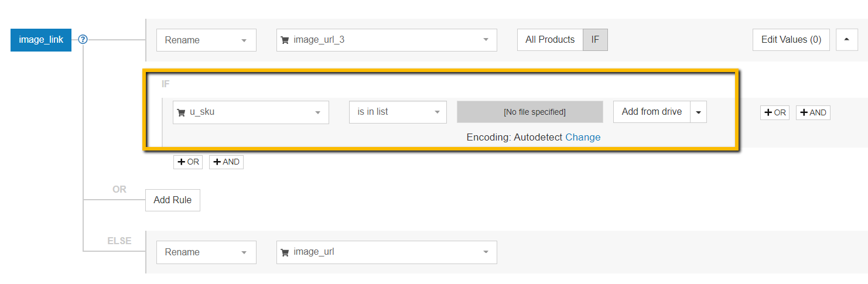Viewport: 868px width, 284px height.
Task: Click the cart icon in image_url field
Action: pos(285,252)
